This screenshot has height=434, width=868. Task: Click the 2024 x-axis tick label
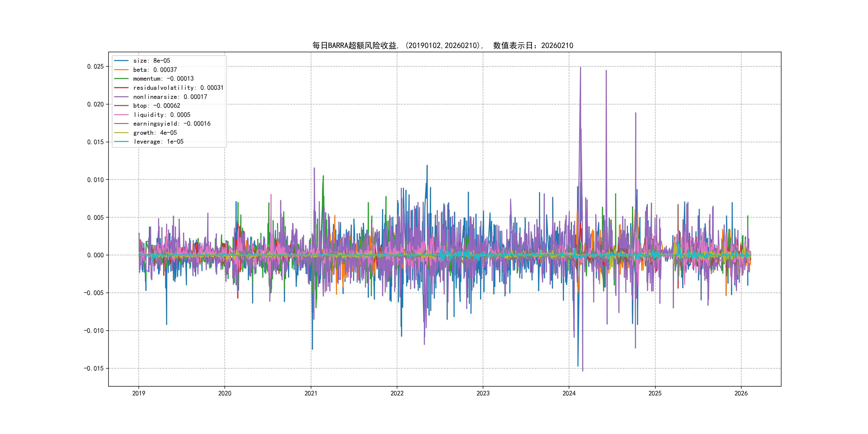(x=569, y=393)
